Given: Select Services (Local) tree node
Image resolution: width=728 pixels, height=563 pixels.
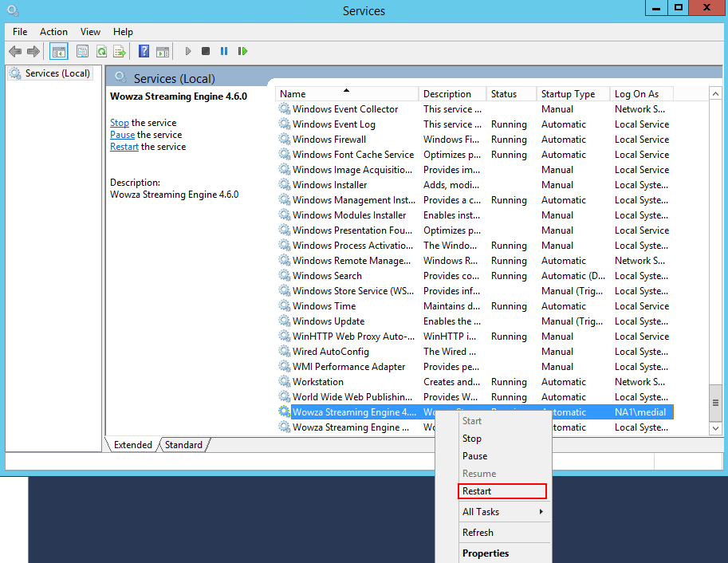Looking at the screenshot, I should coord(50,73).
